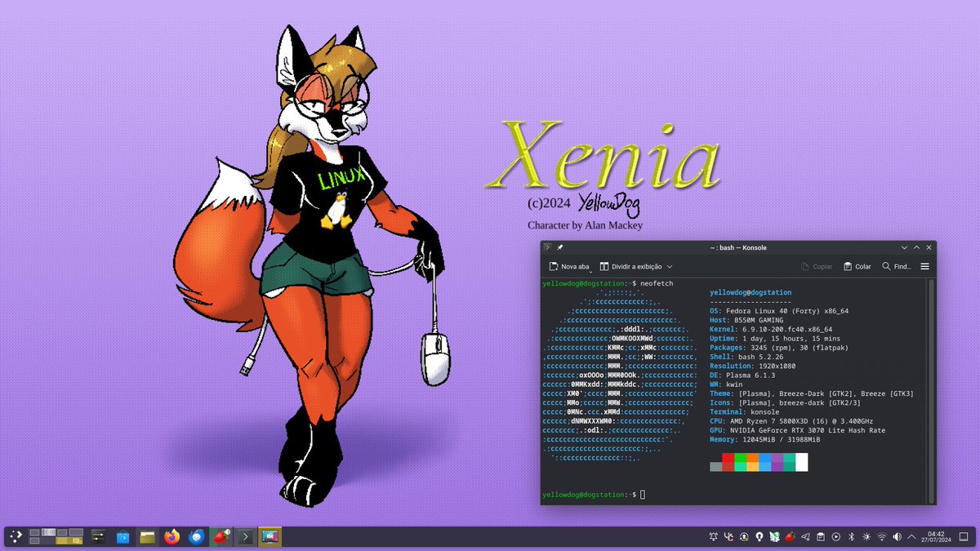Screen dimensions: 980x551
Task: Launch System Settings from the taskbar
Action: click(99, 536)
